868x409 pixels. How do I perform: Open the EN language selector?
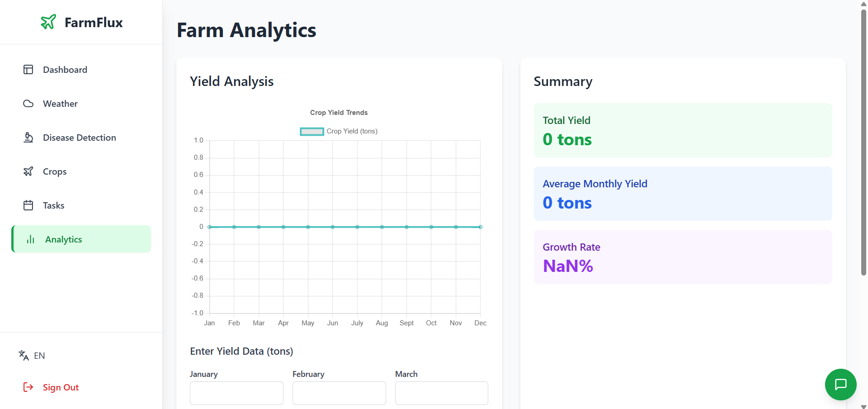pyautogui.click(x=32, y=356)
